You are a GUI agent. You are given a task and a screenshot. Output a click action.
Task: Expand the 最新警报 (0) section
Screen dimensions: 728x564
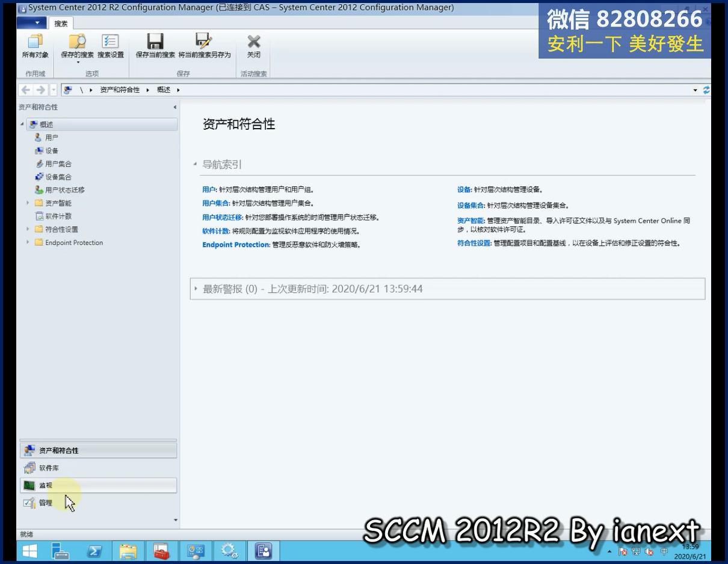click(x=196, y=289)
